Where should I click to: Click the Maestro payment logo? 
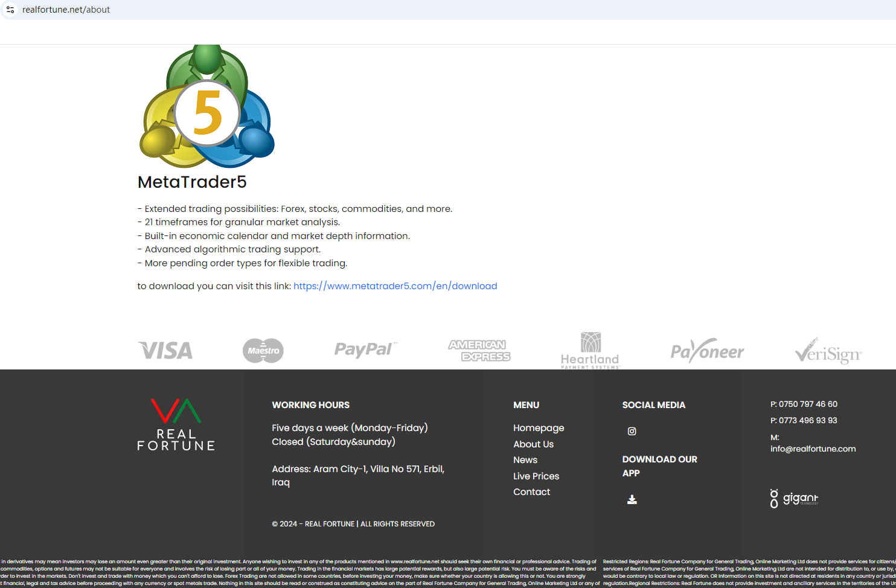(x=263, y=351)
